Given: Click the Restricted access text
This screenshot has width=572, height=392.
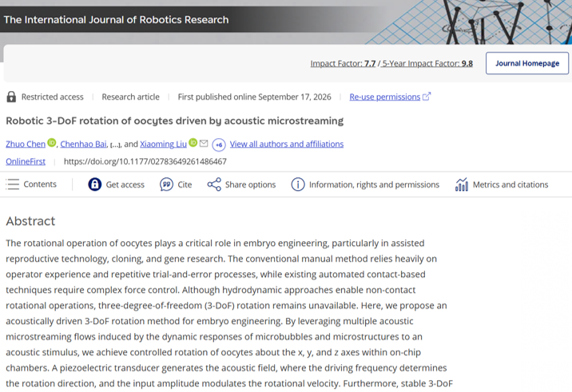Looking at the screenshot, I should tap(53, 97).
